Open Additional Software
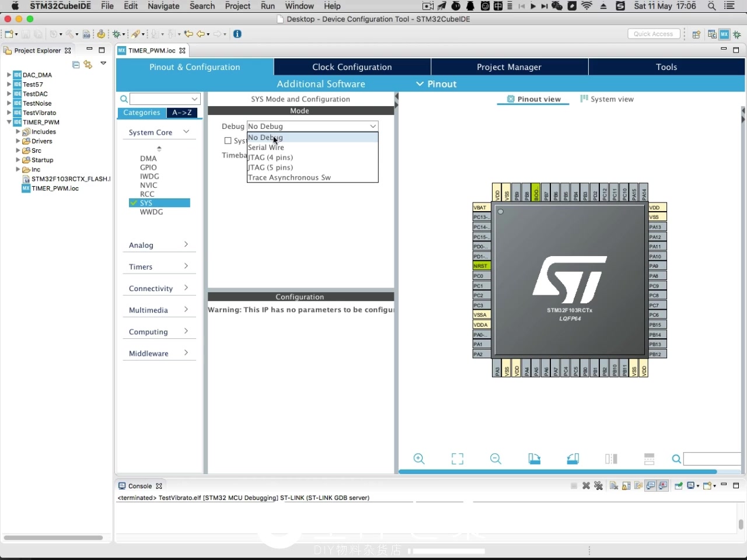This screenshot has width=747, height=560. coord(321,84)
